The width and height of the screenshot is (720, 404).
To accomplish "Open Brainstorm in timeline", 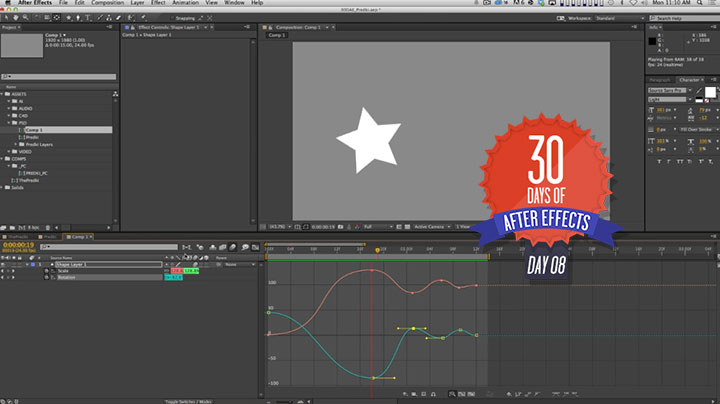I will tap(245, 247).
